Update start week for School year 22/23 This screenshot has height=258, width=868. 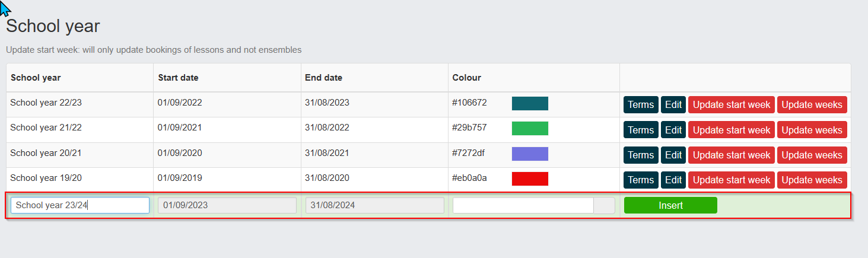click(x=732, y=104)
